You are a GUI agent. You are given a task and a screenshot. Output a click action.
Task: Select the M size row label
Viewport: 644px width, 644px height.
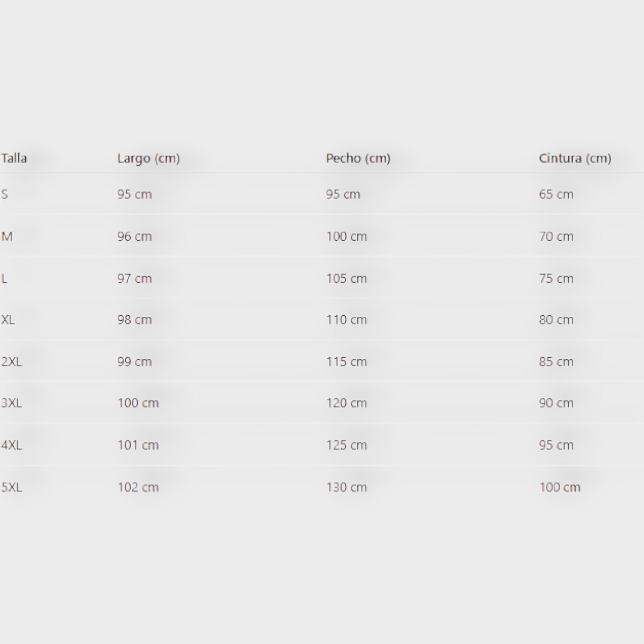coord(7,236)
